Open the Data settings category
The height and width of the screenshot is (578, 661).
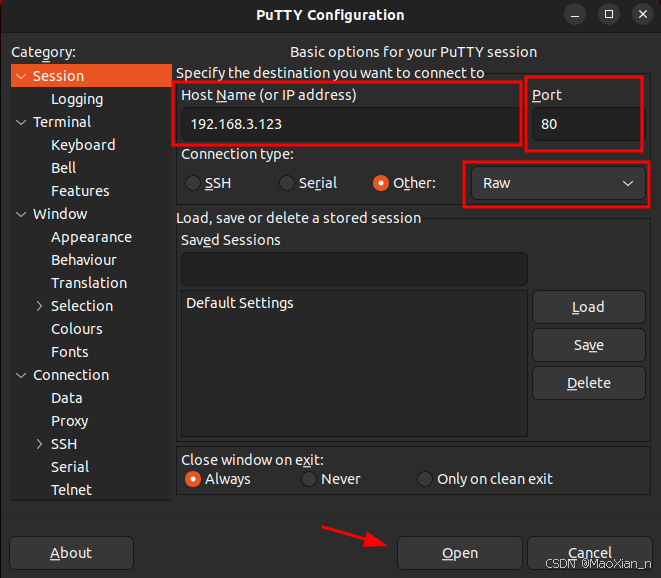coord(67,398)
